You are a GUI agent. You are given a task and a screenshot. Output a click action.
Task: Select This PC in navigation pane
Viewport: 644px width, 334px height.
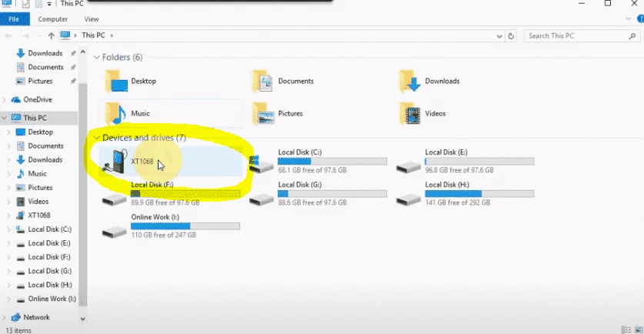coord(35,118)
